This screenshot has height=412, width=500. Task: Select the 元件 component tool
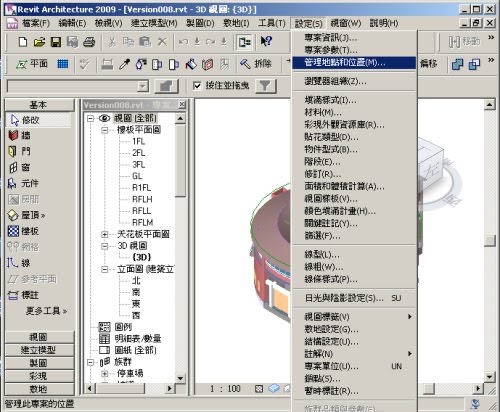(23, 183)
